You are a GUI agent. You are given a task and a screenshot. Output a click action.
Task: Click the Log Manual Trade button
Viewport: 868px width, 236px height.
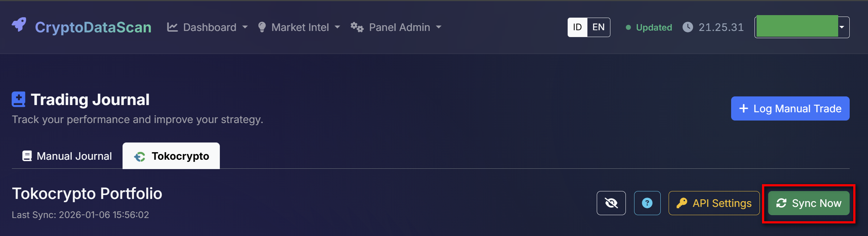coord(790,108)
